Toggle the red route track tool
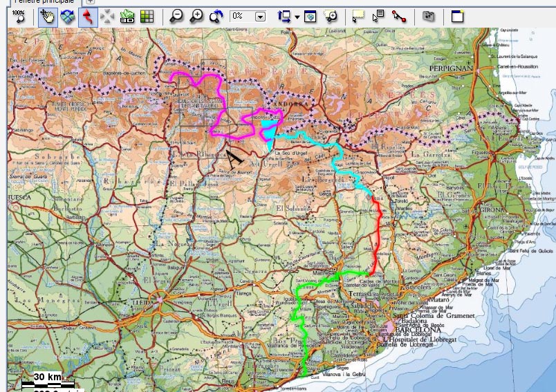The width and height of the screenshot is (556, 392). click(88, 17)
